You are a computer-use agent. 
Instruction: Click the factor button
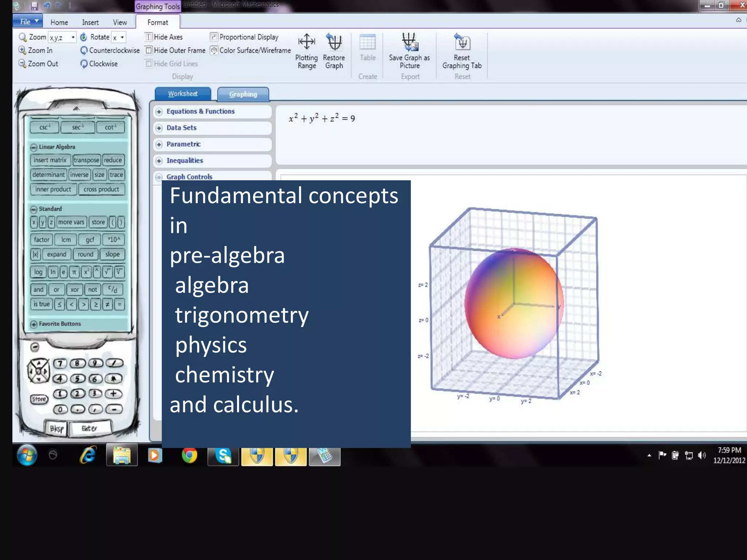tap(42, 240)
